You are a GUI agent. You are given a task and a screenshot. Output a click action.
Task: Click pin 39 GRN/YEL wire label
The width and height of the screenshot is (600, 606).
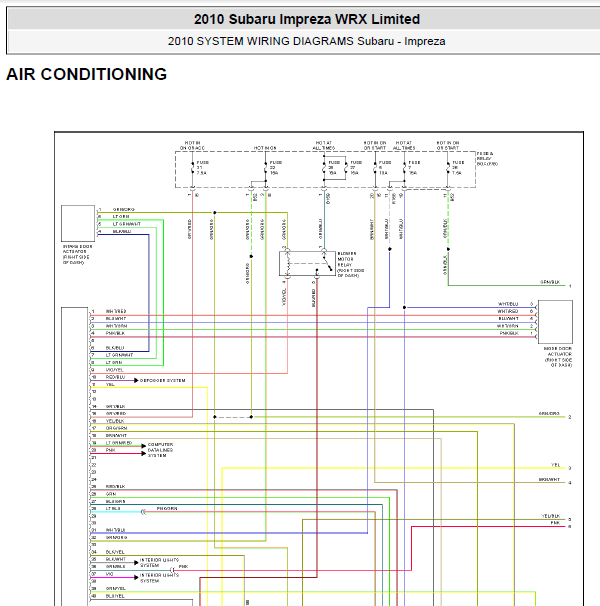point(115,588)
